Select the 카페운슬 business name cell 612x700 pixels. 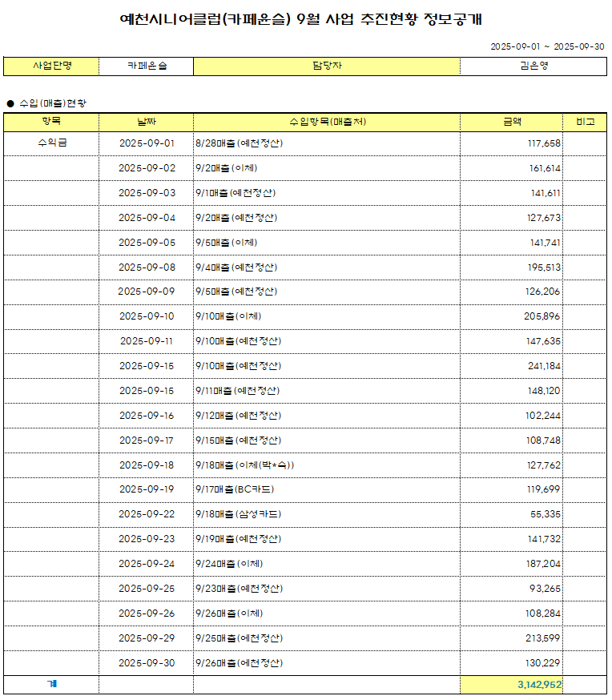(146, 66)
